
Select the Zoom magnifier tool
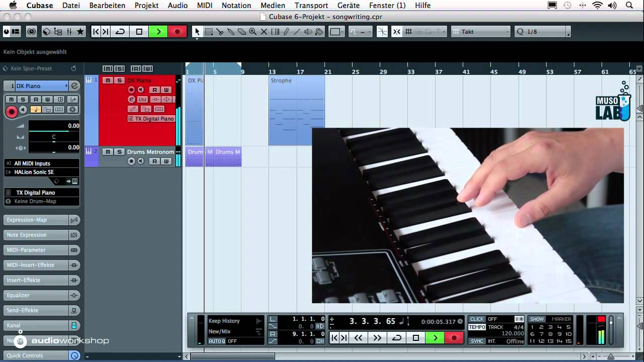coord(253,32)
